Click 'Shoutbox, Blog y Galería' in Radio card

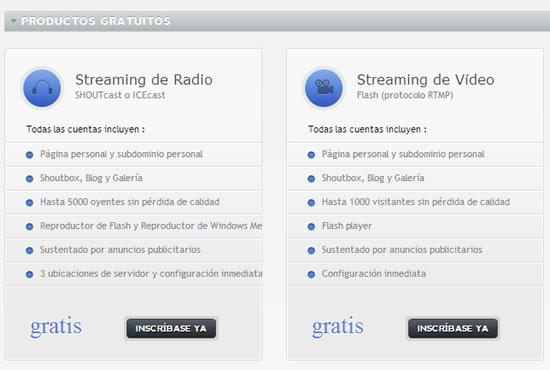[x=91, y=178]
